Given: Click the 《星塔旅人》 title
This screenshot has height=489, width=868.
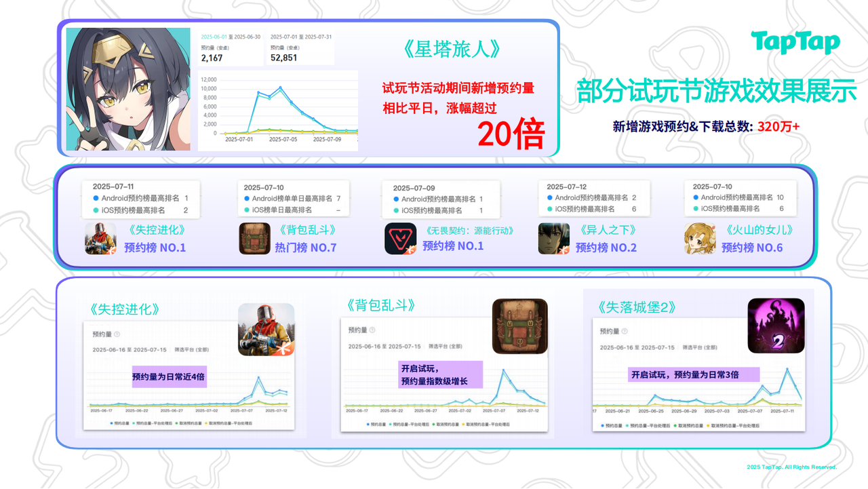Looking at the screenshot, I should 451,49.
